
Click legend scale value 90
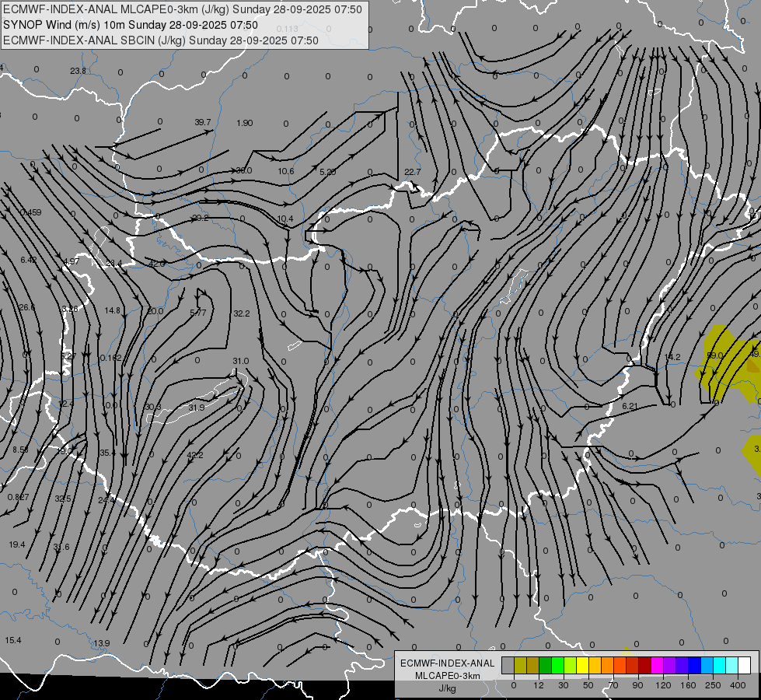click(637, 685)
